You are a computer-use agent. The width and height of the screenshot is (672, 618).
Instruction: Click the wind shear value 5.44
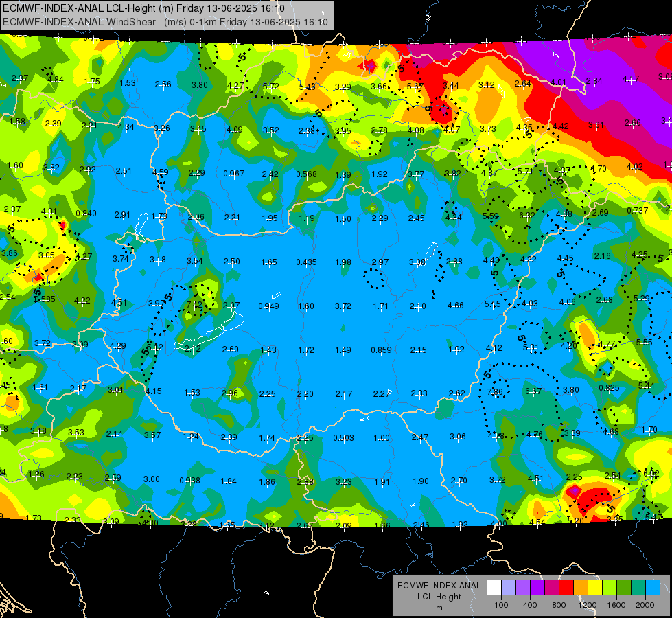point(647,386)
